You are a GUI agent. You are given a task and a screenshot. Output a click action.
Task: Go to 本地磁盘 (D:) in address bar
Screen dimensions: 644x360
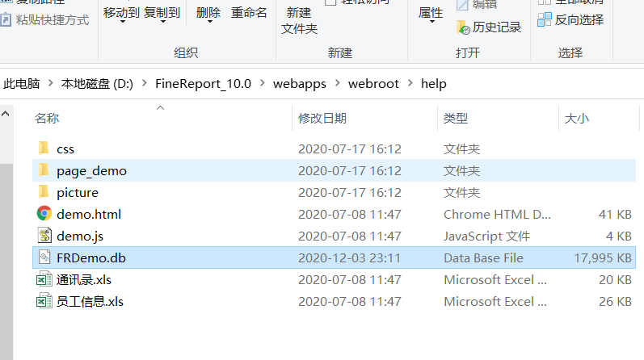coord(97,84)
